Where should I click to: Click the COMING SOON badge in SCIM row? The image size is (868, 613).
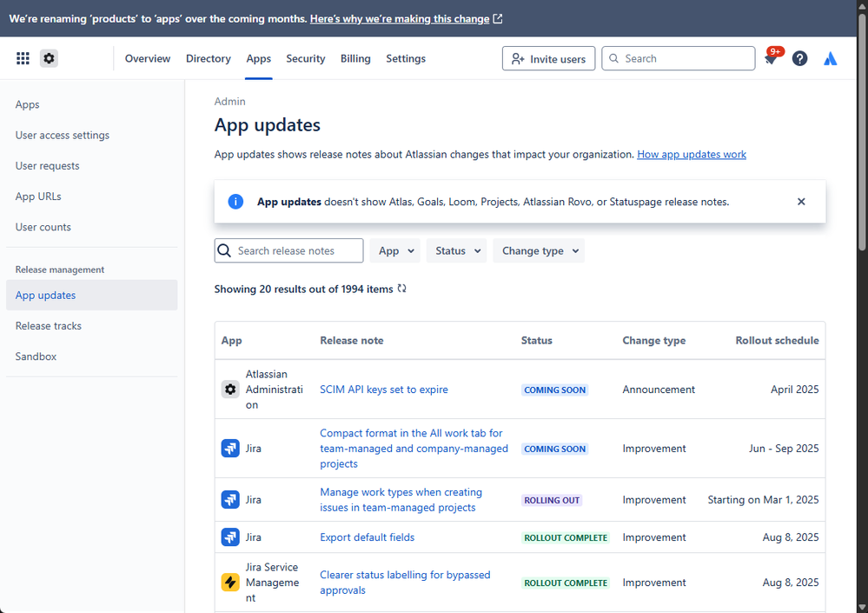tap(554, 390)
